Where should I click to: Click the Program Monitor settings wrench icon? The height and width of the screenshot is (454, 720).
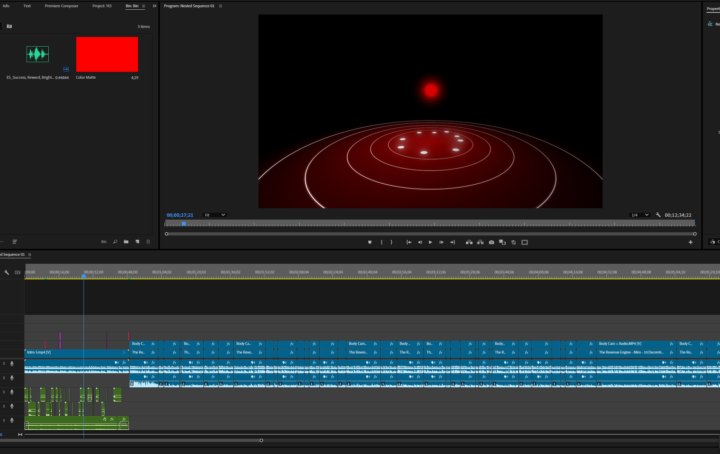click(x=658, y=215)
